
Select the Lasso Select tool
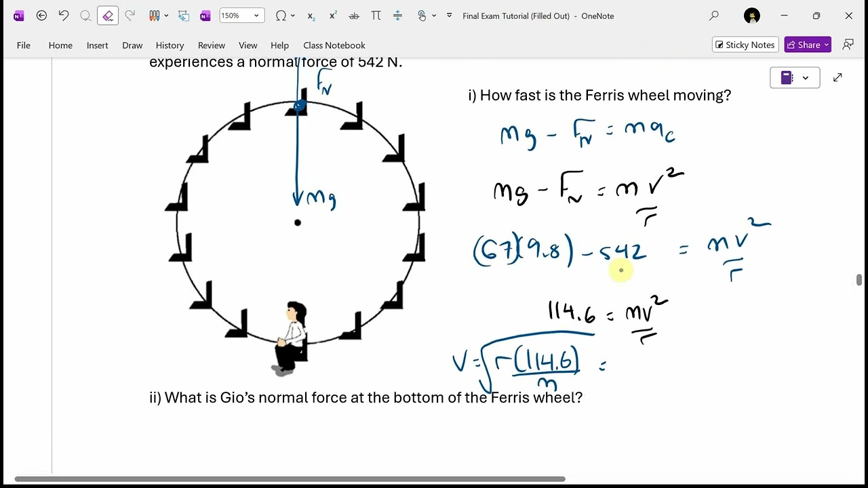click(x=85, y=16)
